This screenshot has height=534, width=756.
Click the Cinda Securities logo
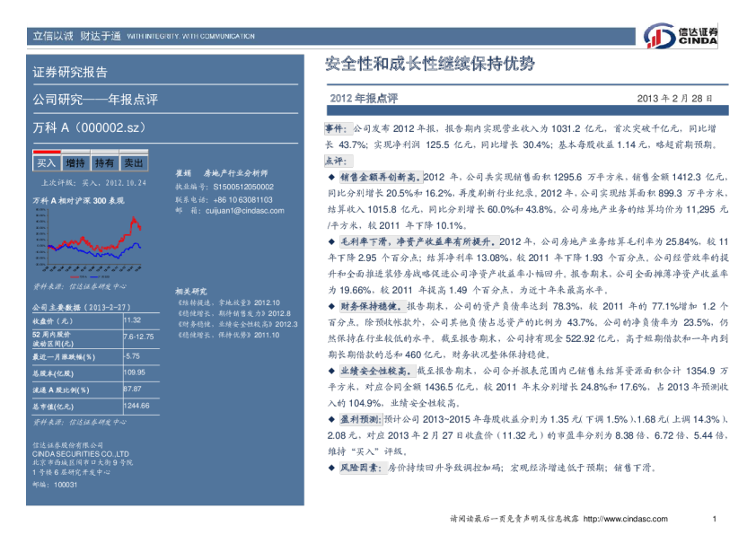pos(681,36)
